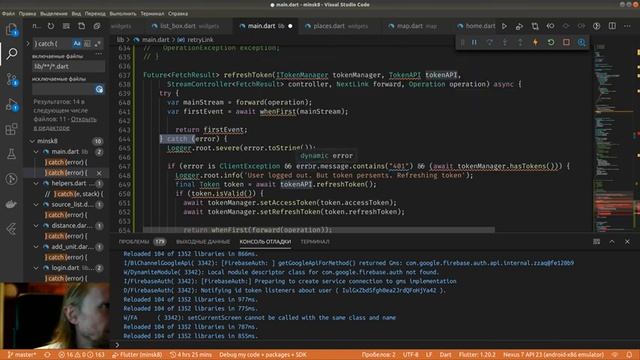Open the Explorer view in activity bar
640x360 pixels.
[11, 29]
